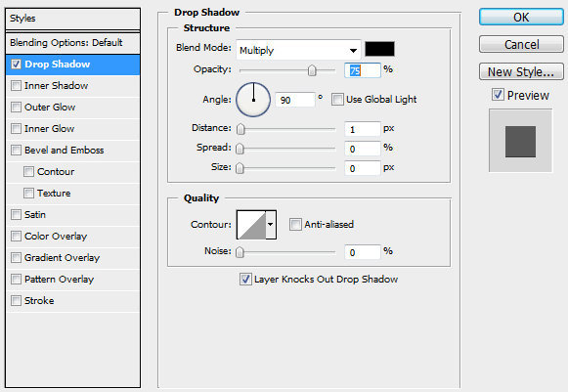
Task: Enable the Inner Shadow checkbox
Action: point(16,85)
